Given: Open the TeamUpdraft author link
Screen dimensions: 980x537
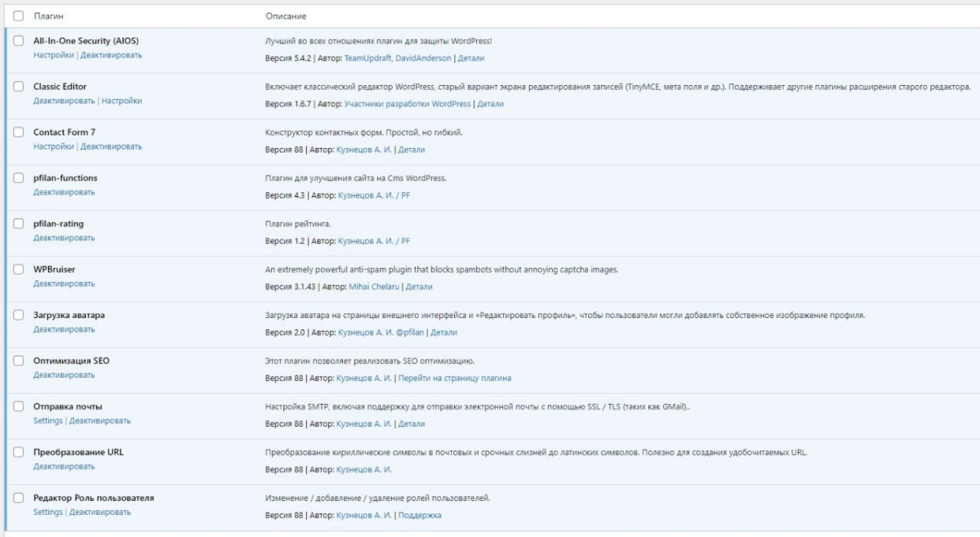Looking at the screenshot, I should (x=367, y=59).
